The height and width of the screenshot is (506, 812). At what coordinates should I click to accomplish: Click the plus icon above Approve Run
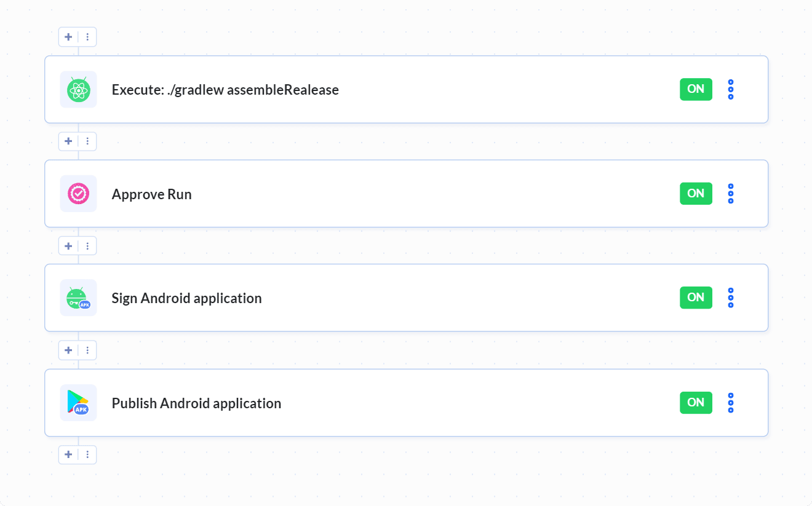68,141
